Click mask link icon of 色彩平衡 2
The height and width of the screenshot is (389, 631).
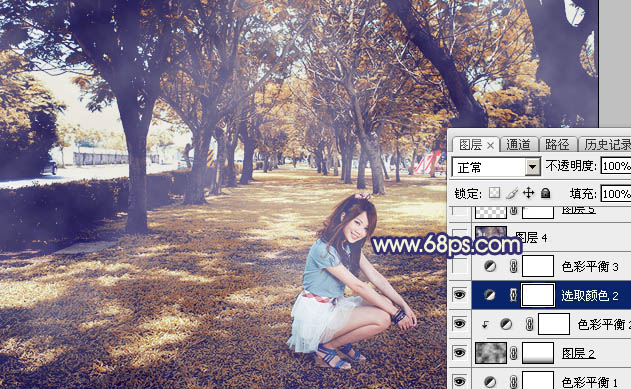tap(530, 324)
